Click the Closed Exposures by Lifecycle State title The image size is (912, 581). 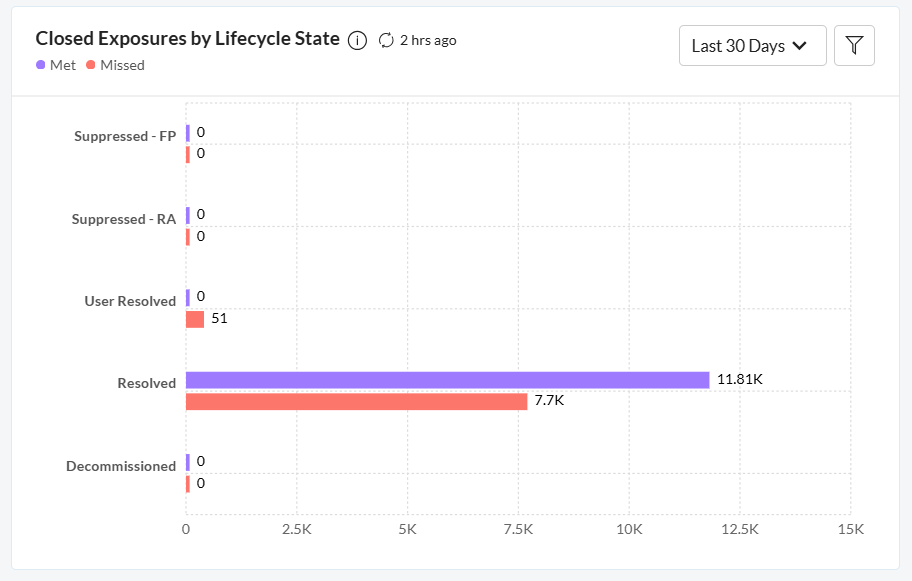(187, 38)
